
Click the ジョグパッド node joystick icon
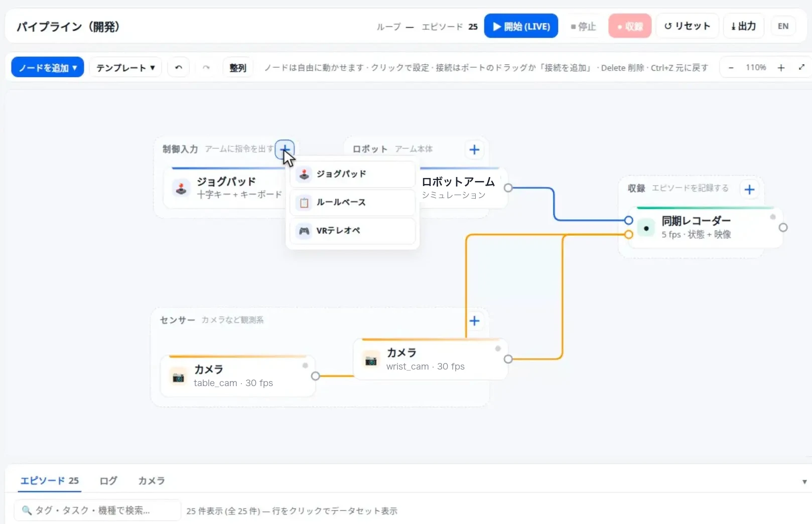point(181,188)
